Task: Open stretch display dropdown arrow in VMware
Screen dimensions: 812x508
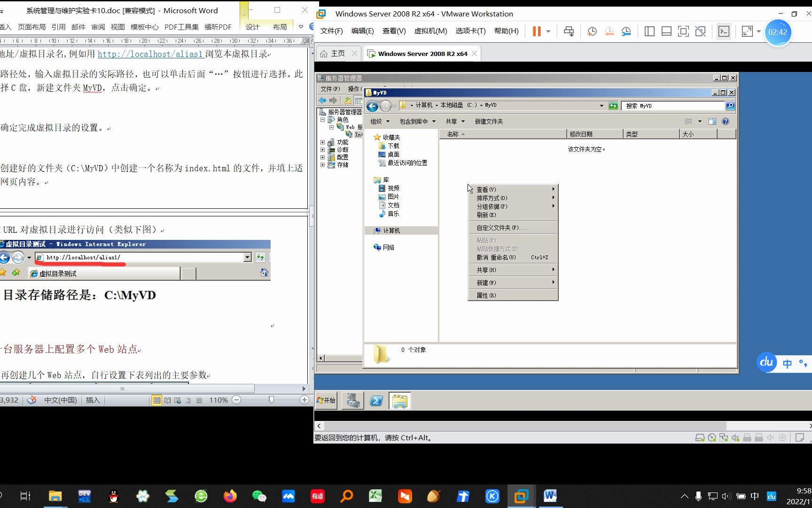Action: [x=758, y=32]
